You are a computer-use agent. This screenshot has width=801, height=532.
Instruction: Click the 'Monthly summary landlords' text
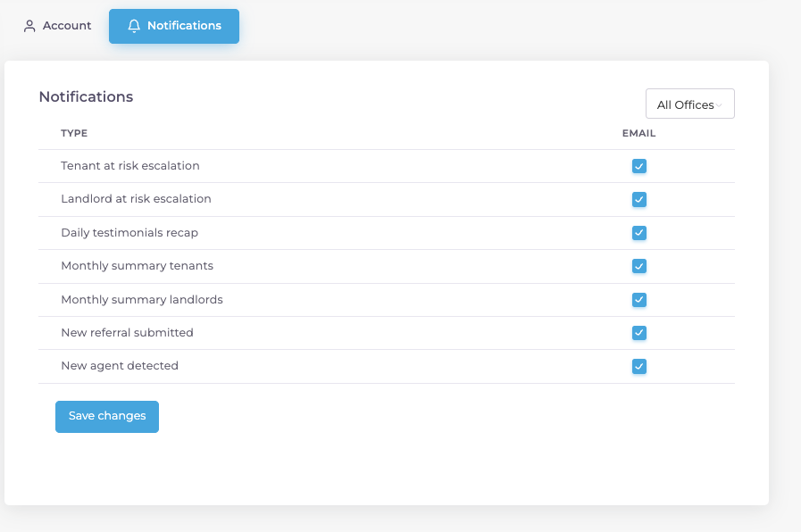click(142, 300)
